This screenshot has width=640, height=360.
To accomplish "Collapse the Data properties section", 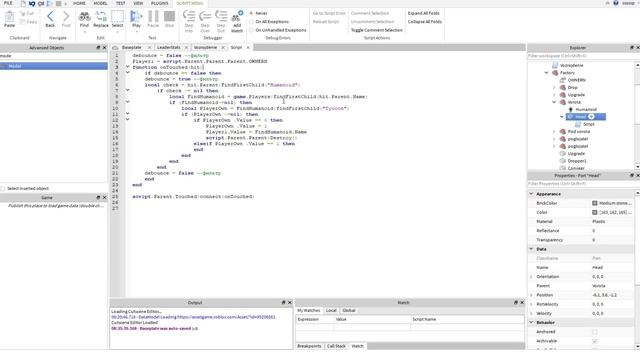I will (531, 249).
